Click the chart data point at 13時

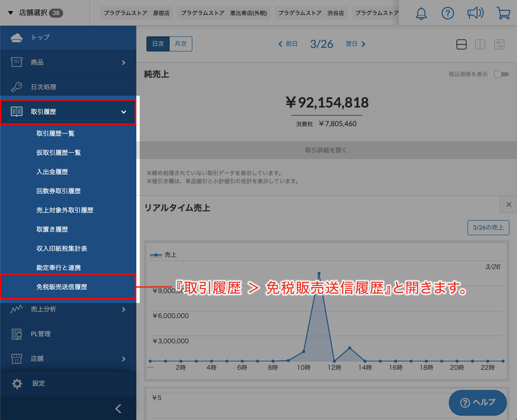pos(350,348)
